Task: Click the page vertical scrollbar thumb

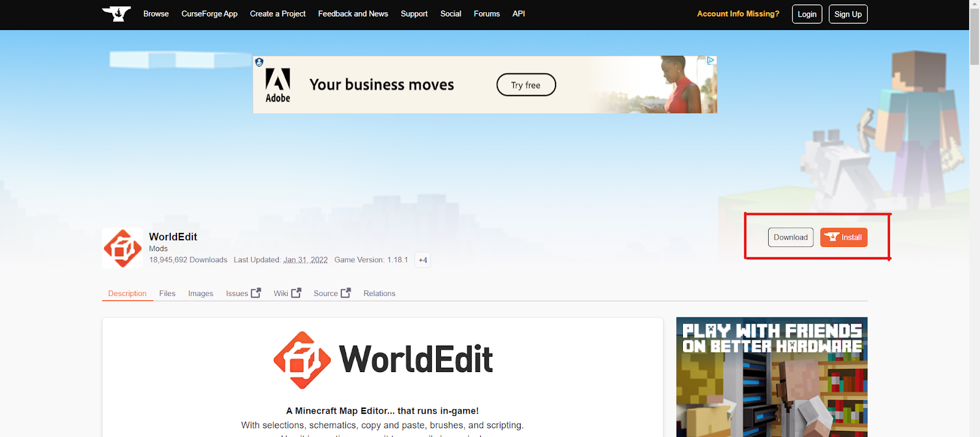Action: point(974,38)
